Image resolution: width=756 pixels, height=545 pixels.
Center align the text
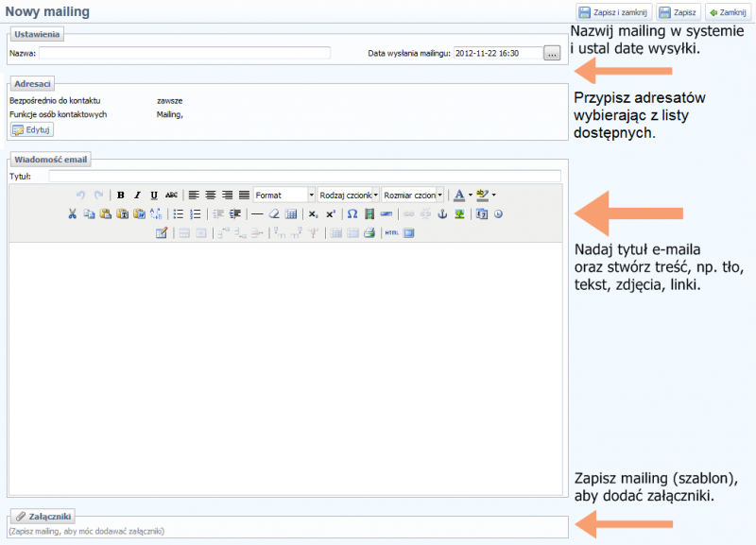click(211, 195)
